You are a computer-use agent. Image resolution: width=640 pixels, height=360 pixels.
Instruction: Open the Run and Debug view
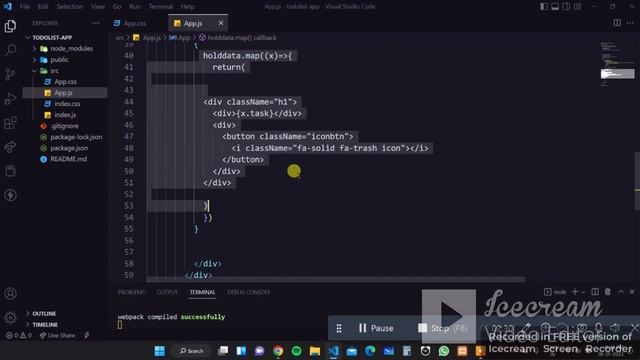point(10,98)
